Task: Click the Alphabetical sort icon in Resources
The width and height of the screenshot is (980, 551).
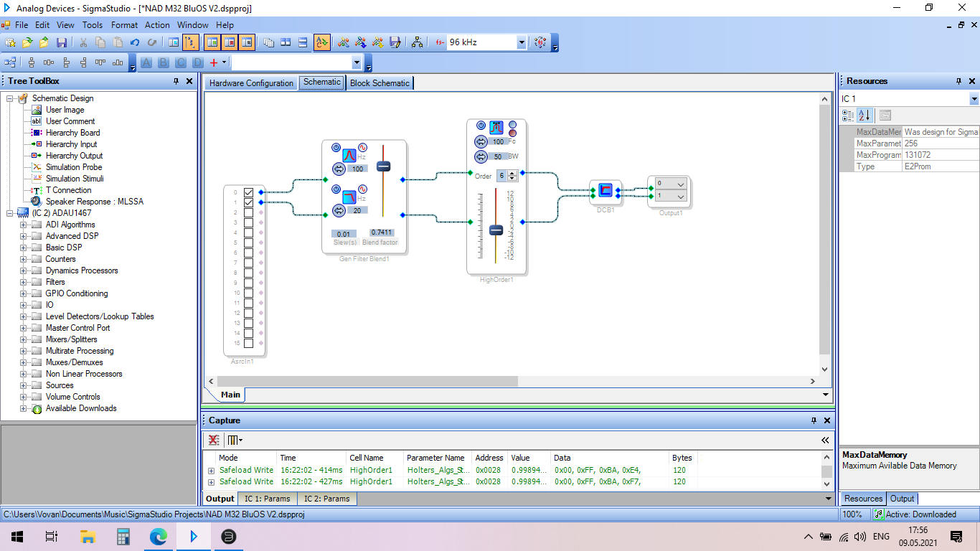Action: (x=864, y=115)
